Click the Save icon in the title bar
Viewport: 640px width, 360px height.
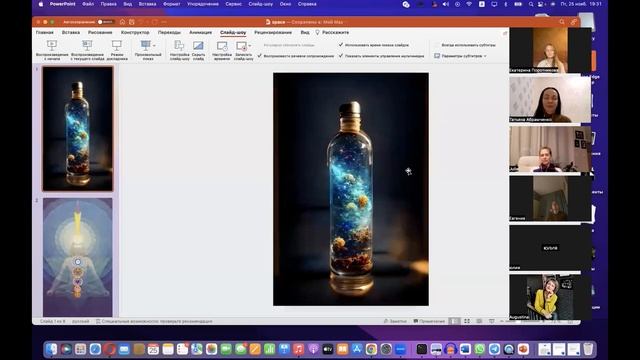coord(132,22)
